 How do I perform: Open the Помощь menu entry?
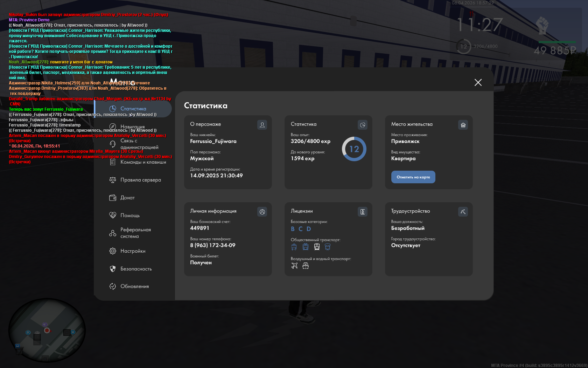[x=130, y=215]
